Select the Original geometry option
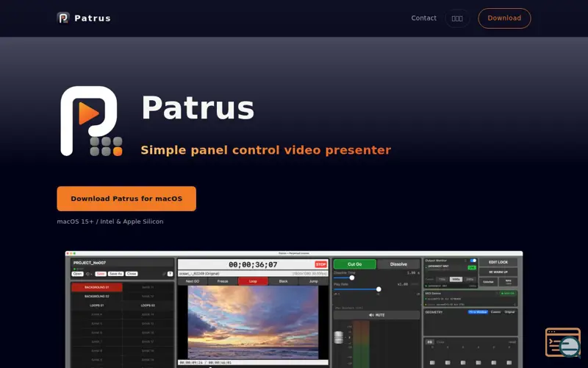 (x=509, y=312)
